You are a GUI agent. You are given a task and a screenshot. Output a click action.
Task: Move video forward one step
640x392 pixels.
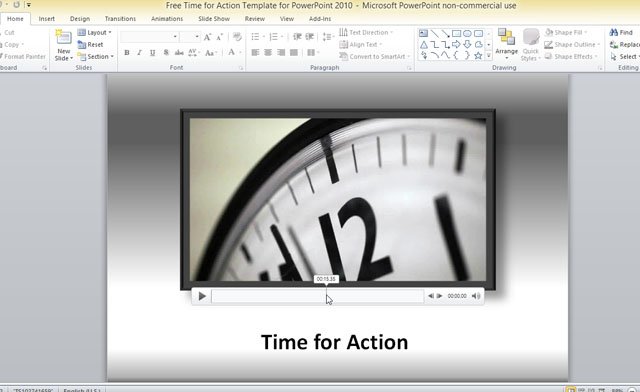click(439, 296)
